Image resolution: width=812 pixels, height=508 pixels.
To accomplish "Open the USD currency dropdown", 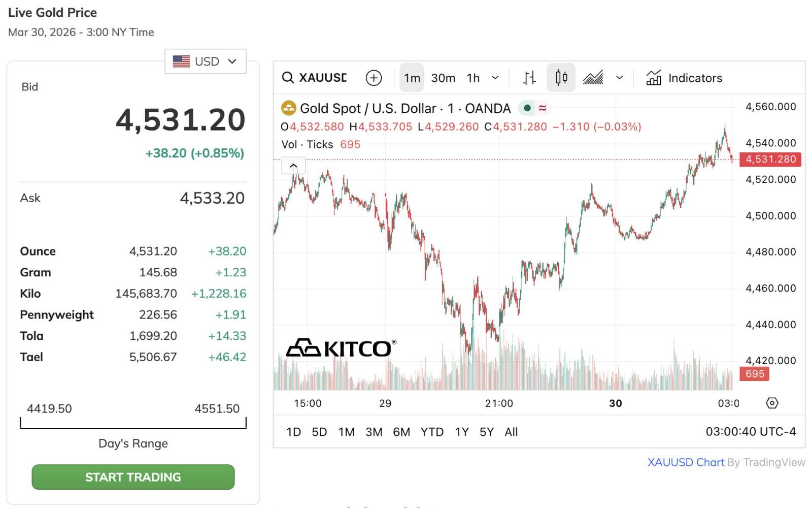I will click(x=205, y=61).
